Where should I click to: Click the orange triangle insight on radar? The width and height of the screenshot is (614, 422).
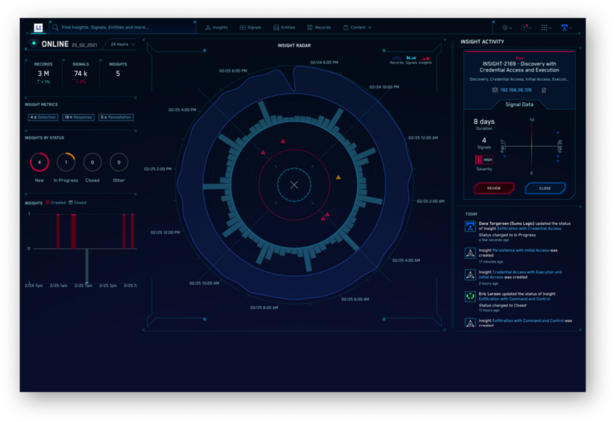(x=338, y=177)
